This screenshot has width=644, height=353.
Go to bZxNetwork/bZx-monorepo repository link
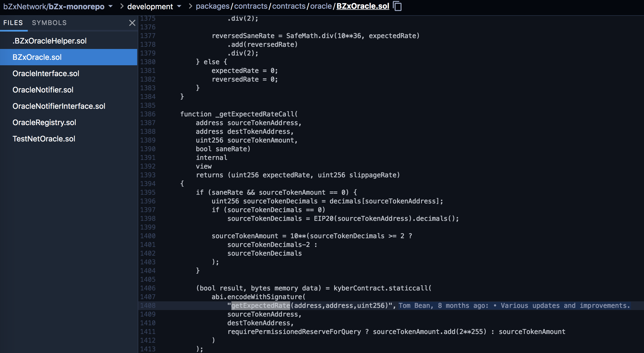54,6
